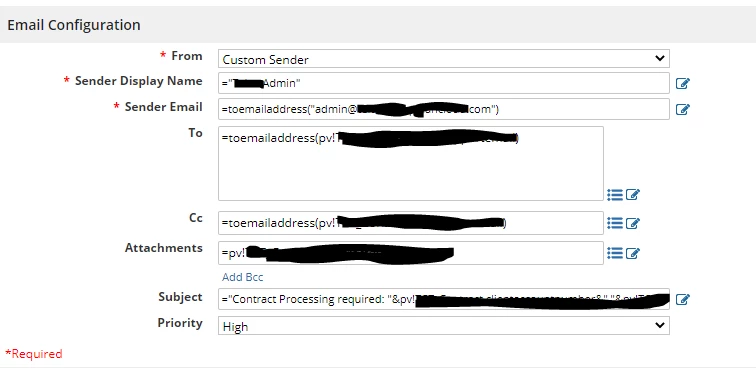Edit the Cc expression with pencil icon
Screen dimensions: 756x372
633,223
